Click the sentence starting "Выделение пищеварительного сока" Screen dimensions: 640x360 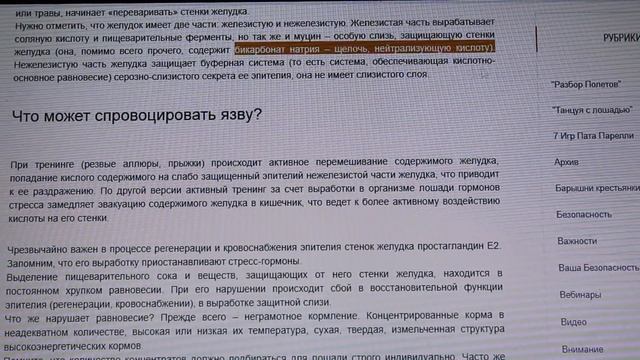click(x=254, y=289)
